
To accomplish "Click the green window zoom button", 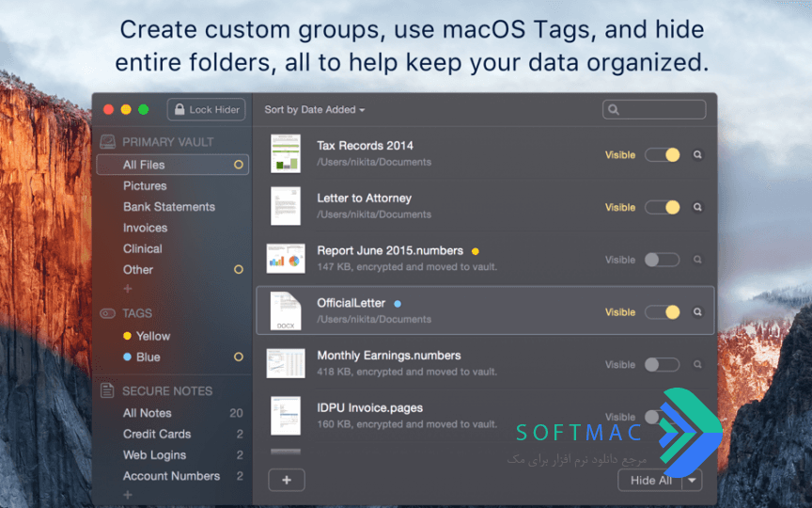I will 144,109.
